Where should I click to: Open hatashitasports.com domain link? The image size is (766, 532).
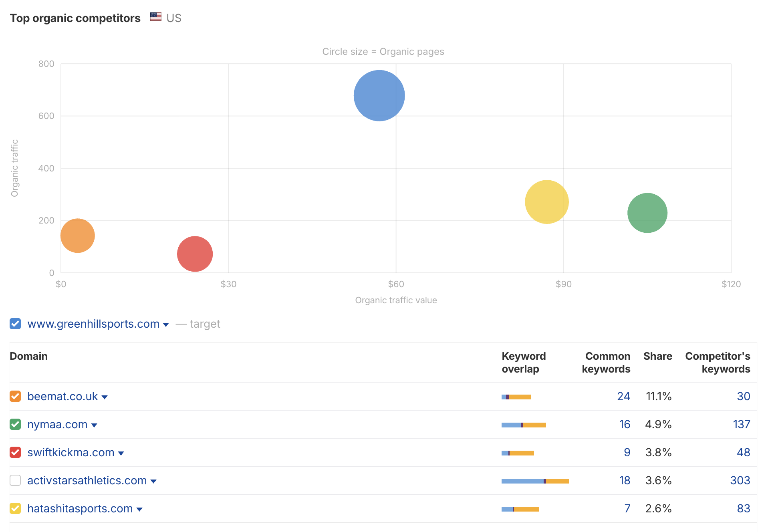80,508
